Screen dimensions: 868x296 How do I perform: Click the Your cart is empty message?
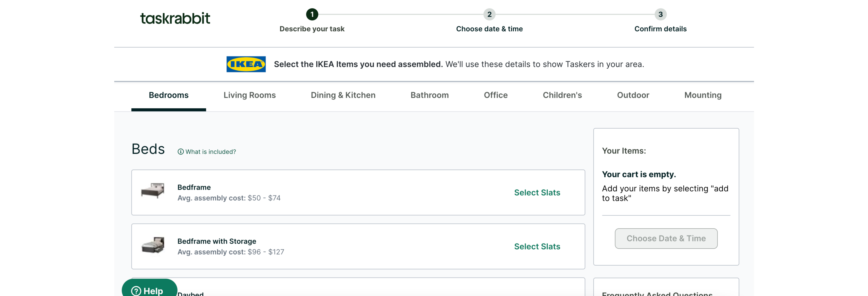(639, 174)
